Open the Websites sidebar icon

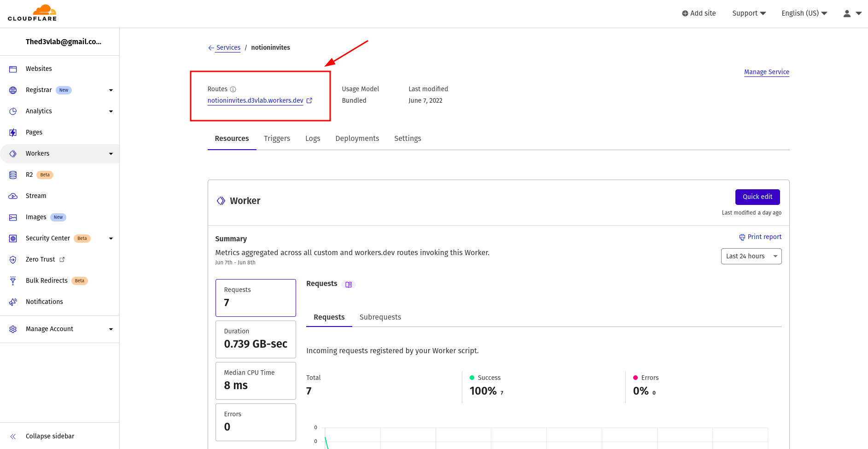[13, 69]
